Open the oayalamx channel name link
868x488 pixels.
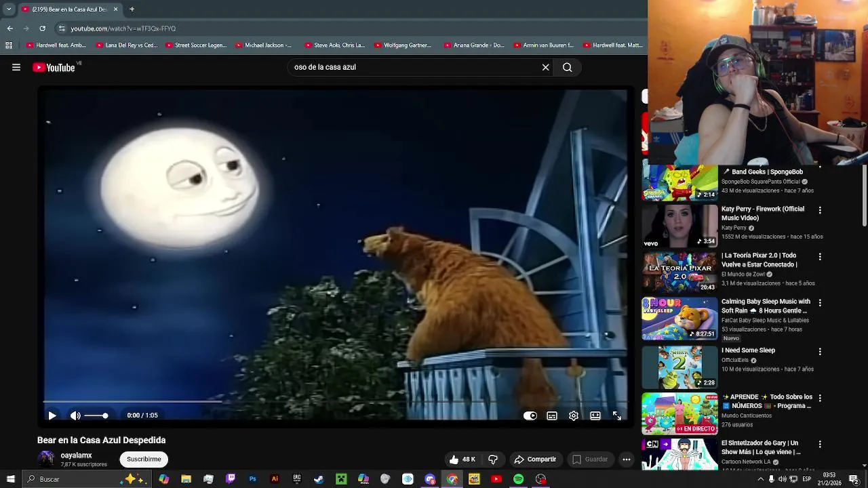(76, 455)
